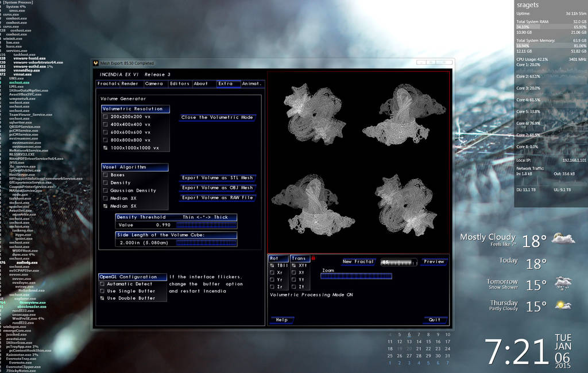Toggle the red lock icon beside Trans
This screenshot has width=588, height=373.
[x=314, y=258]
